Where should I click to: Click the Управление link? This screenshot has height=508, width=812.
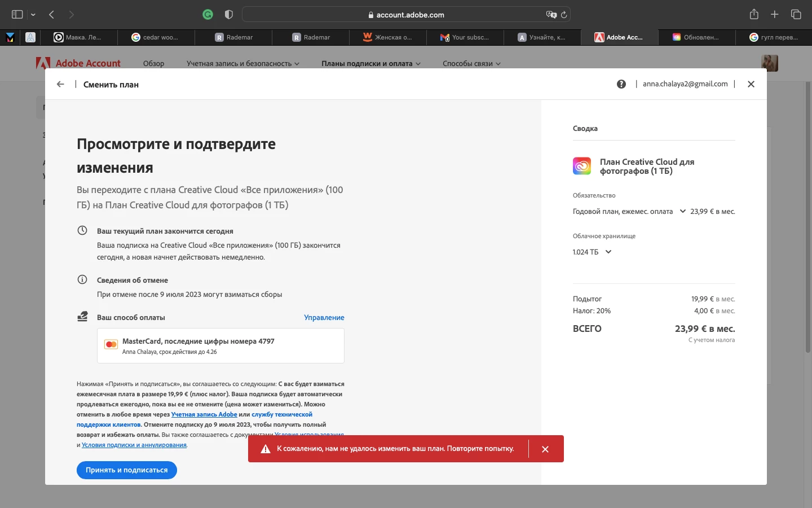pyautogui.click(x=324, y=317)
